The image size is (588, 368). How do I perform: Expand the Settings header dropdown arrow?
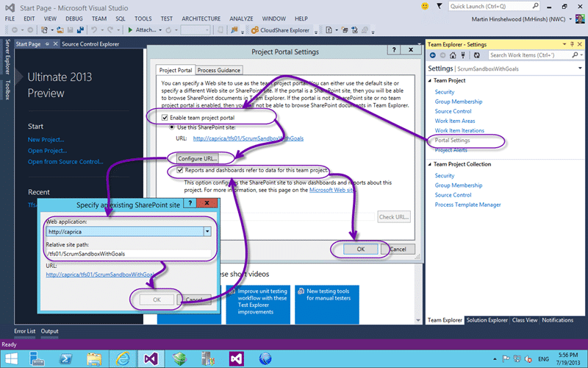(x=580, y=68)
